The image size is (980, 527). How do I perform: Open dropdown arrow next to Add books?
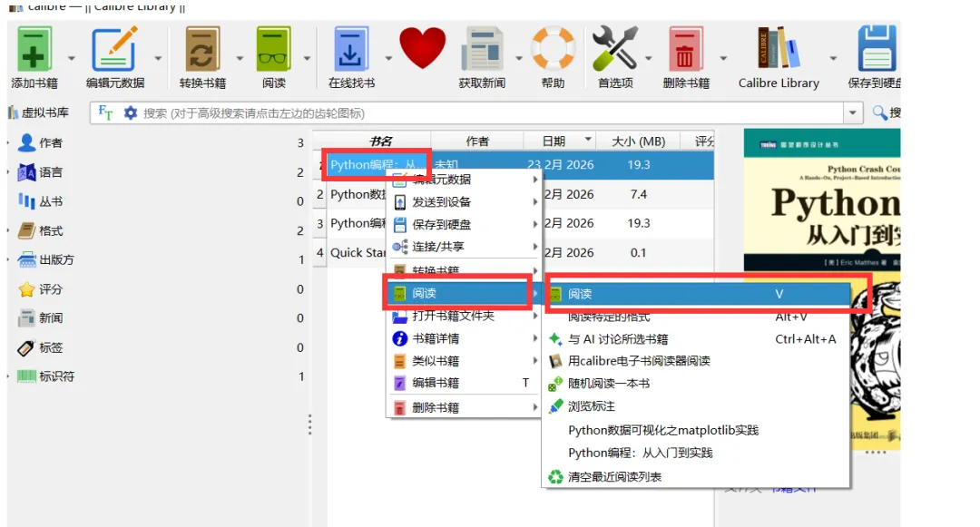(x=72, y=58)
